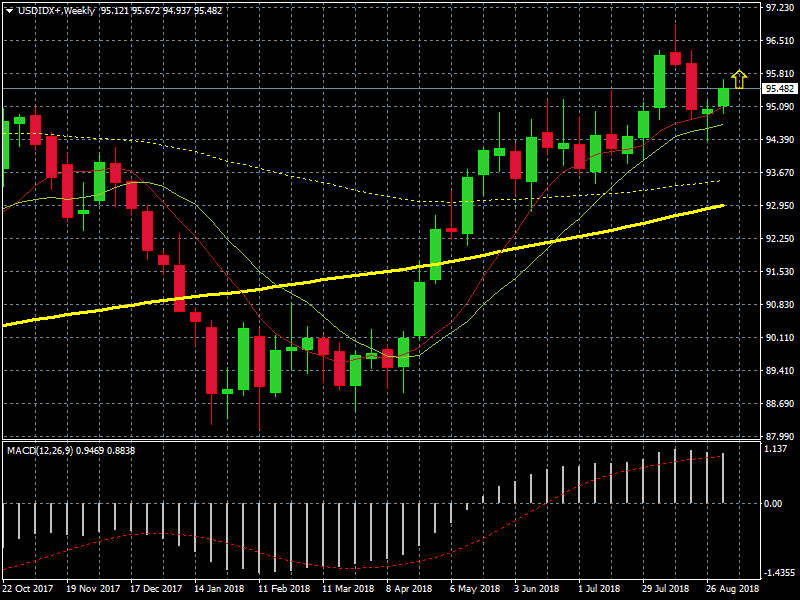The image size is (800, 600).
Task: Select the latest green candle near 95.482
Action: tap(723, 97)
